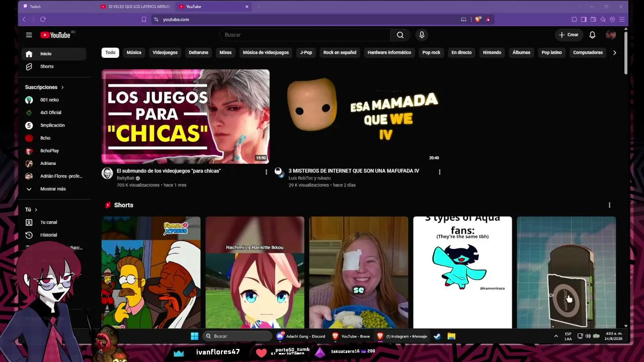Open the account avatar menu
Viewport: 644px width, 362px height.
click(x=611, y=35)
